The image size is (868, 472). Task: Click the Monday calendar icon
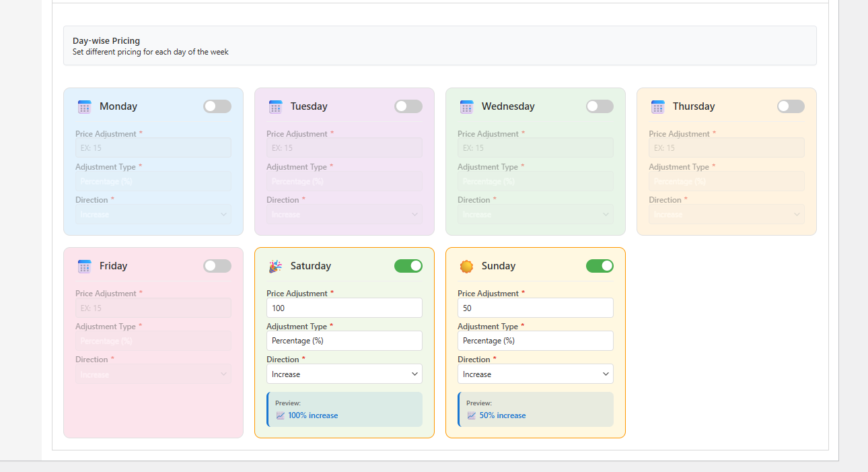(84, 106)
